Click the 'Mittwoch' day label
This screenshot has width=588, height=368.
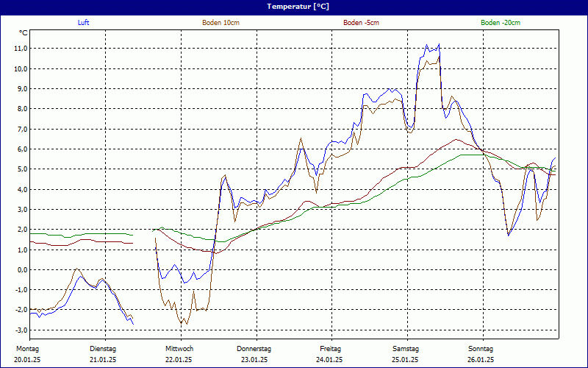click(x=179, y=349)
